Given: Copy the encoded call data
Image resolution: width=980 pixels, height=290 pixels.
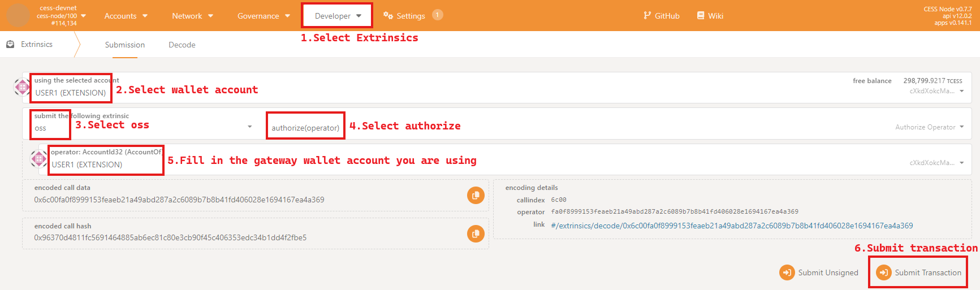Looking at the screenshot, I should pyautogui.click(x=476, y=196).
